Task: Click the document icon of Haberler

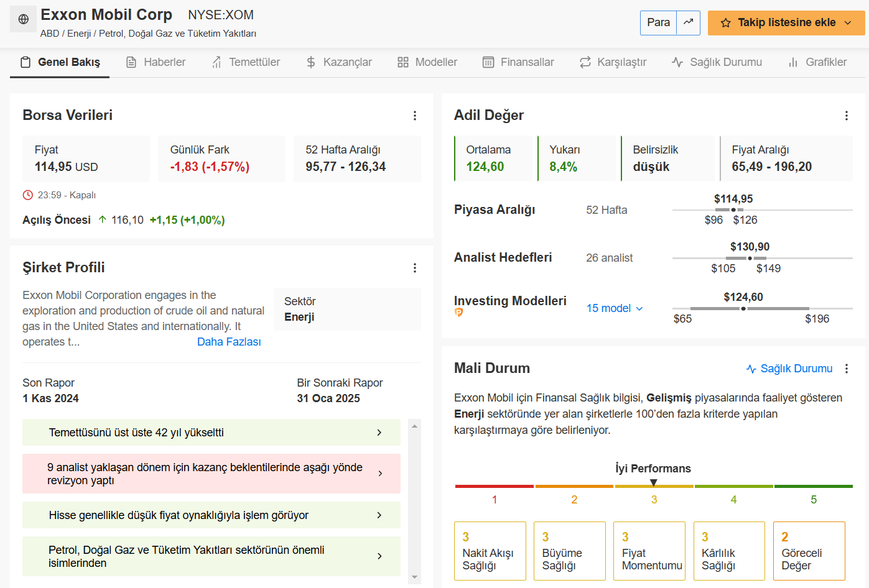Action: pyautogui.click(x=131, y=62)
